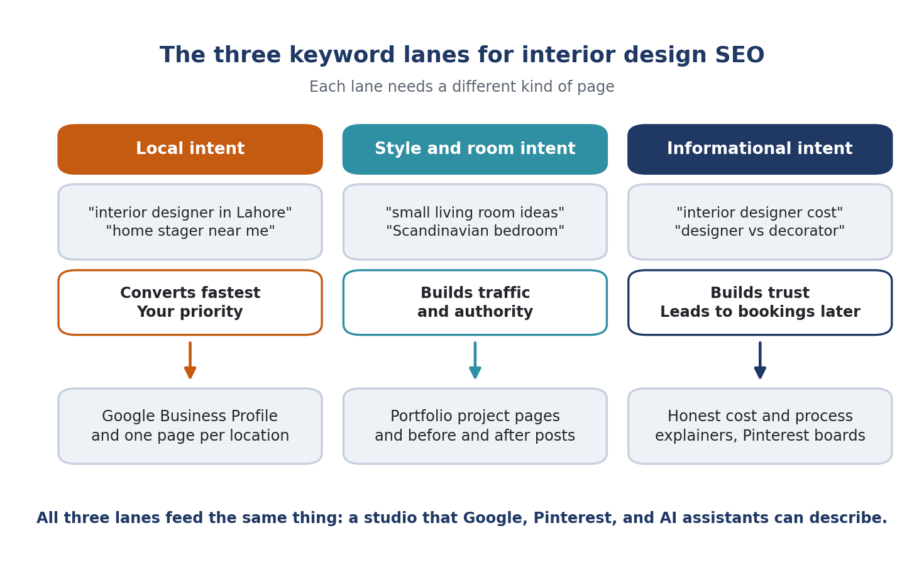This screenshot has width=924, height=584.
Task: Click the title "The three keyword lanes for interior design SEO"
Action: 462,55
